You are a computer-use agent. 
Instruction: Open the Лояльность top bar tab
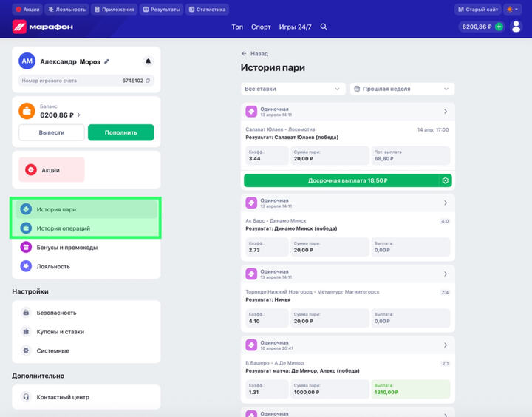coord(66,10)
